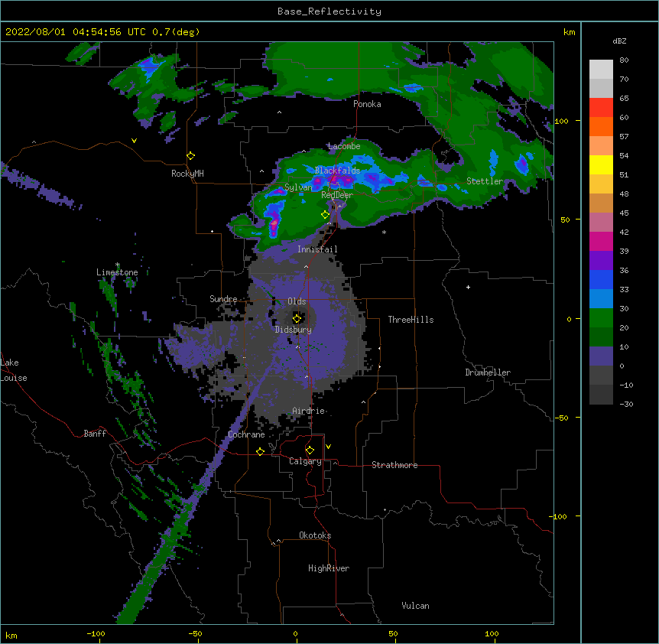
Task: Click the Olds label
Action: coord(297,301)
